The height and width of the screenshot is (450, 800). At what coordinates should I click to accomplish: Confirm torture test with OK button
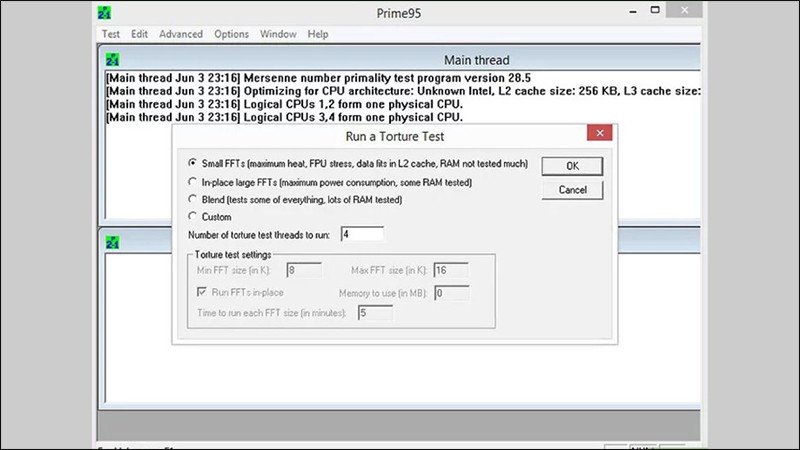coord(572,166)
